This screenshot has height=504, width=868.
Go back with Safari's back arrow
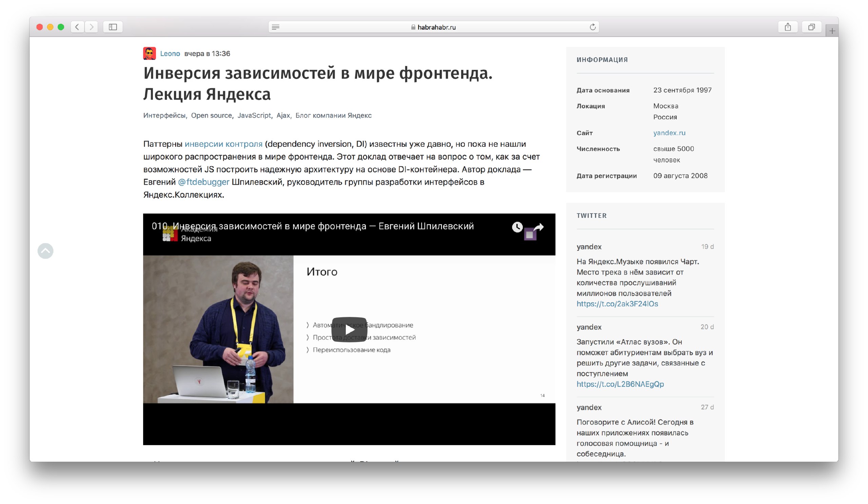77,27
